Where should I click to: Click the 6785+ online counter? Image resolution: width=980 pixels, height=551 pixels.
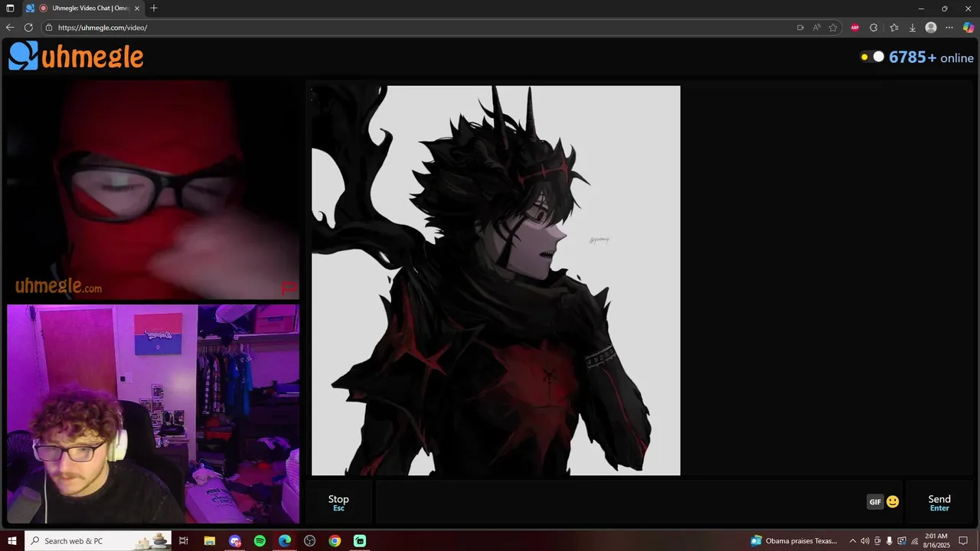pyautogui.click(x=931, y=57)
